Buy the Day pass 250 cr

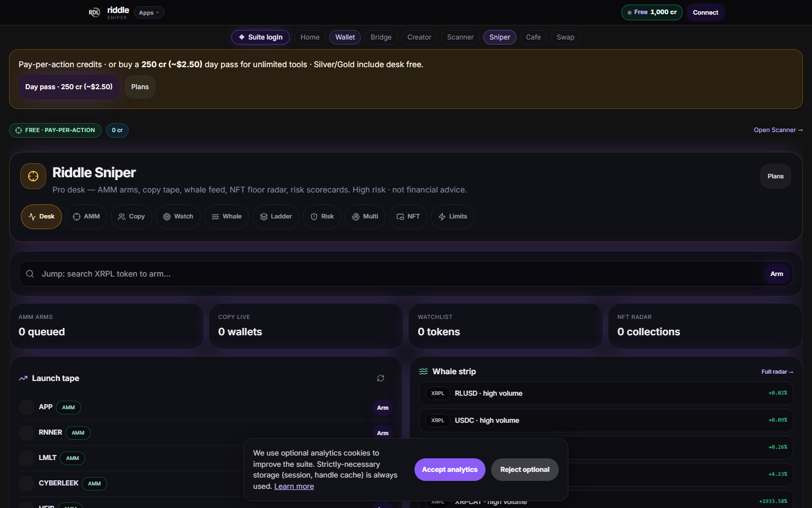69,87
